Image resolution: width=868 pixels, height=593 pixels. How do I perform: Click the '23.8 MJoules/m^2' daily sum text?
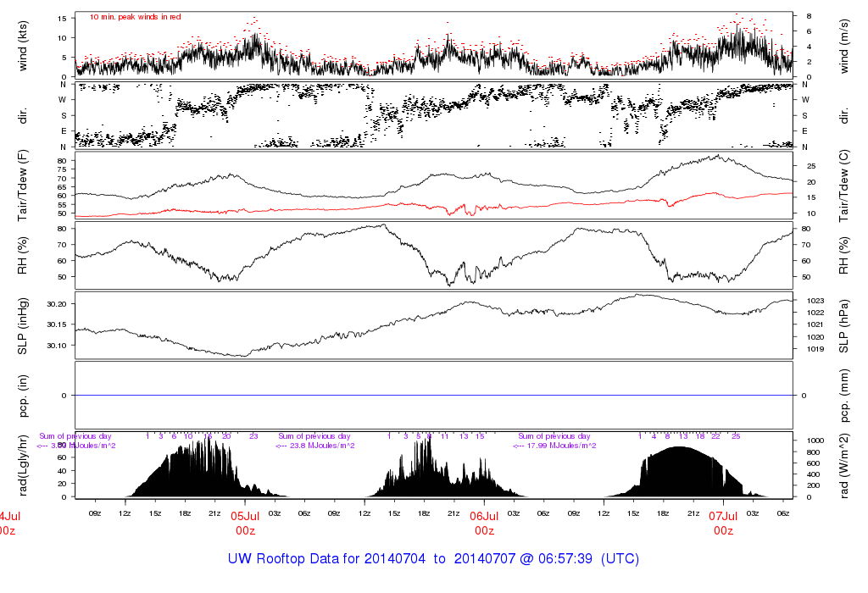click(x=323, y=446)
